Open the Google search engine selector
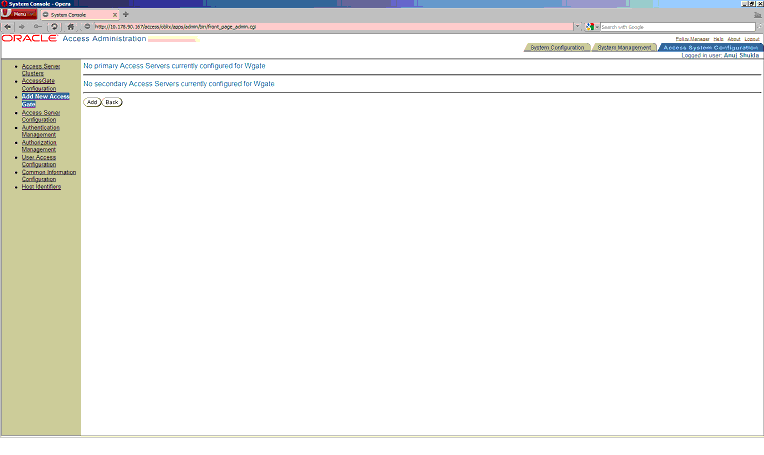Image resolution: width=764 pixels, height=455 pixels. click(592, 27)
